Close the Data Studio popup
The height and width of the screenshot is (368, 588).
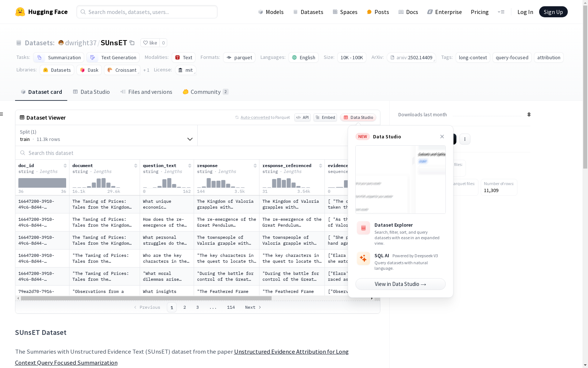coord(442,137)
